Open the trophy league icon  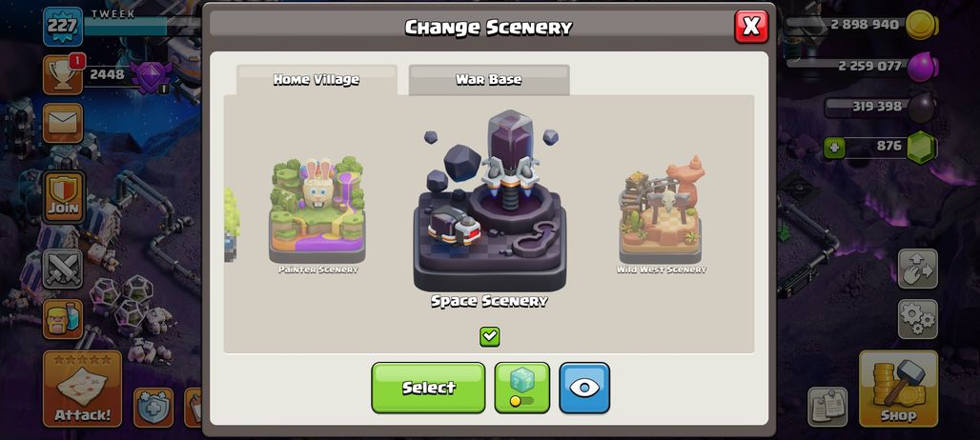point(63,75)
